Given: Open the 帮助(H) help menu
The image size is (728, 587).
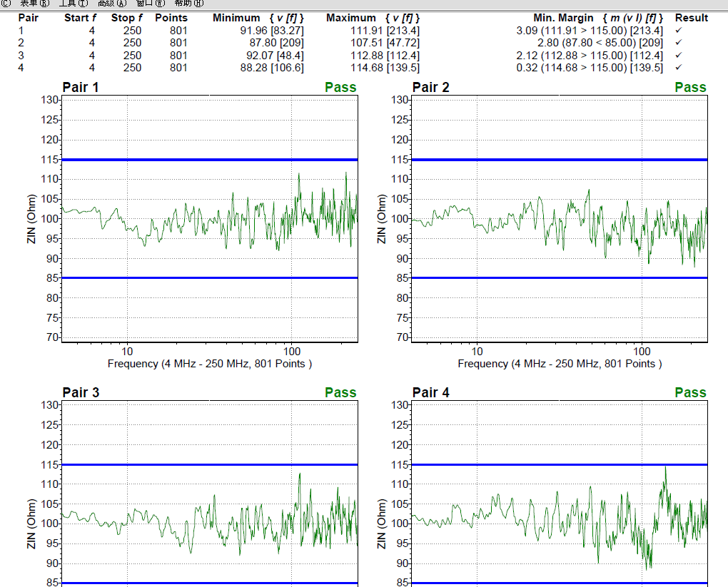Looking at the screenshot, I should tap(189, 4).
